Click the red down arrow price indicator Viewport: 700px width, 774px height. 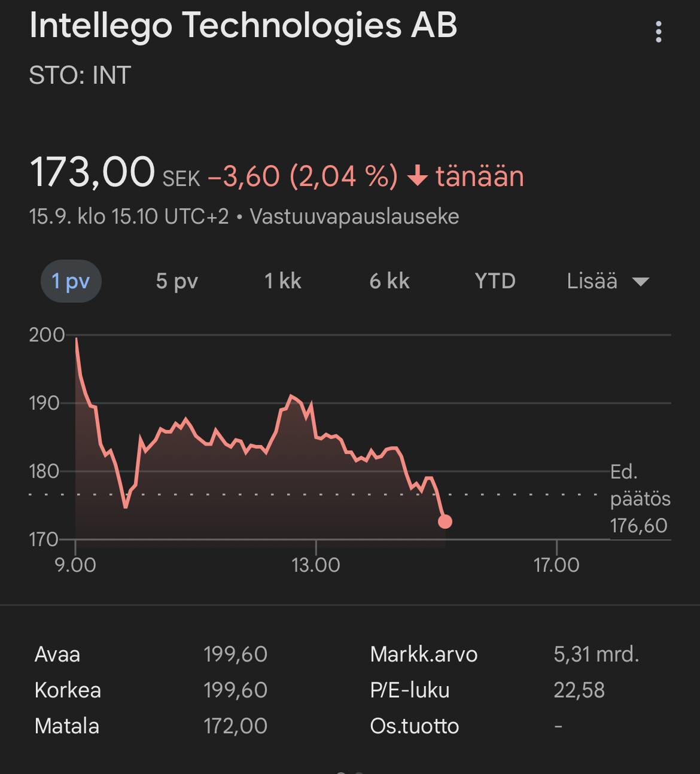417,176
